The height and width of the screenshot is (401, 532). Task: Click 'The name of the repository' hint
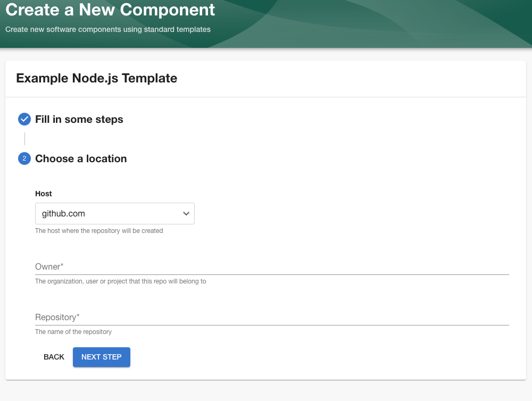point(73,332)
